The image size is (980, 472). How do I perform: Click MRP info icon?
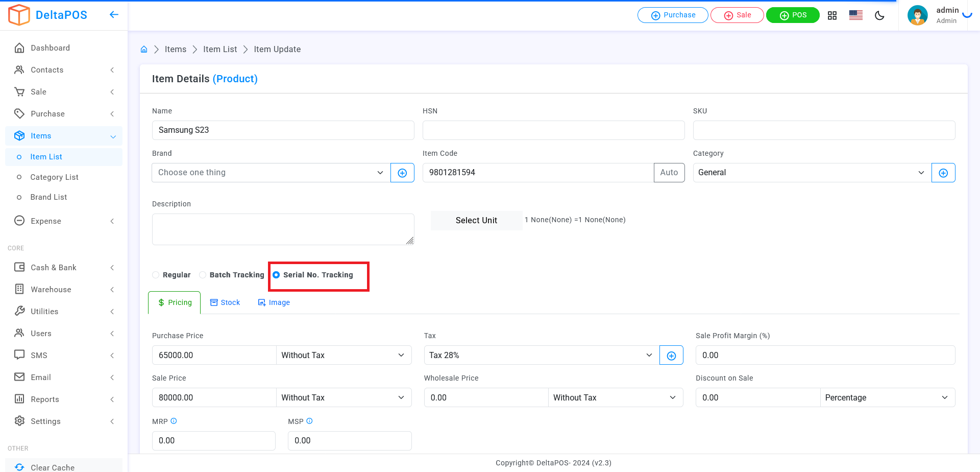pos(174,421)
